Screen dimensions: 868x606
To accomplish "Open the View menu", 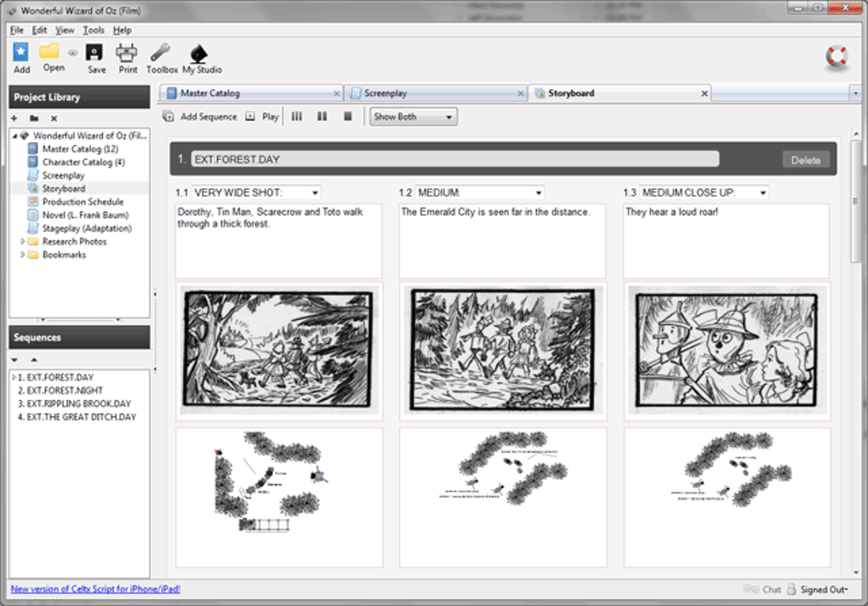I will click(64, 30).
